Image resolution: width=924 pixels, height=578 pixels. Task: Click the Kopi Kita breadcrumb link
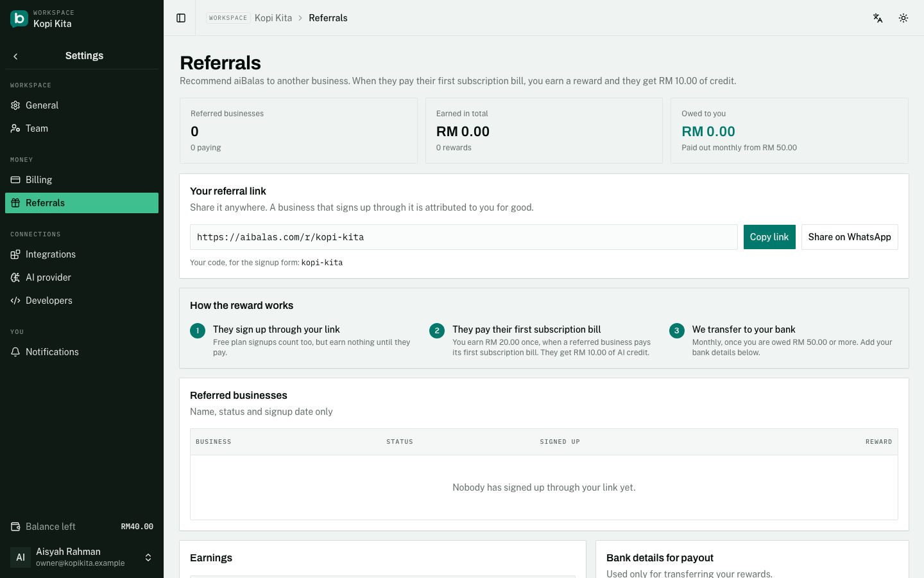click(273, 18)
